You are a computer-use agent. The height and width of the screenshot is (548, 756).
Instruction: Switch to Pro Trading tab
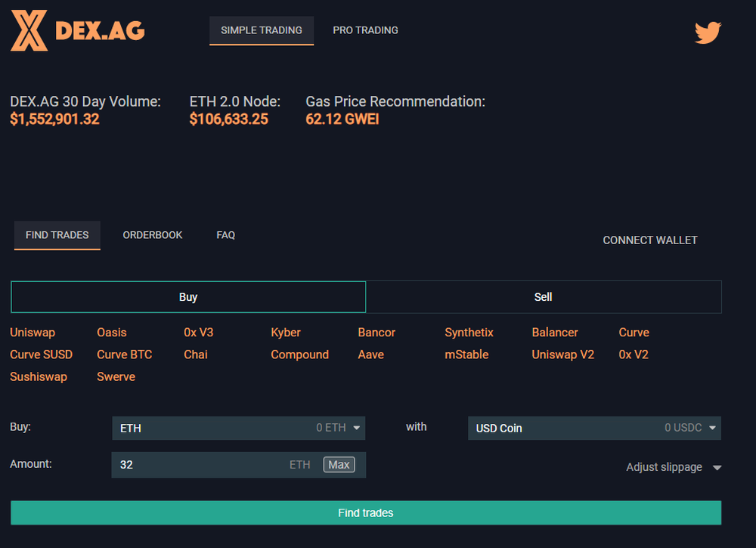pos(365,30)
